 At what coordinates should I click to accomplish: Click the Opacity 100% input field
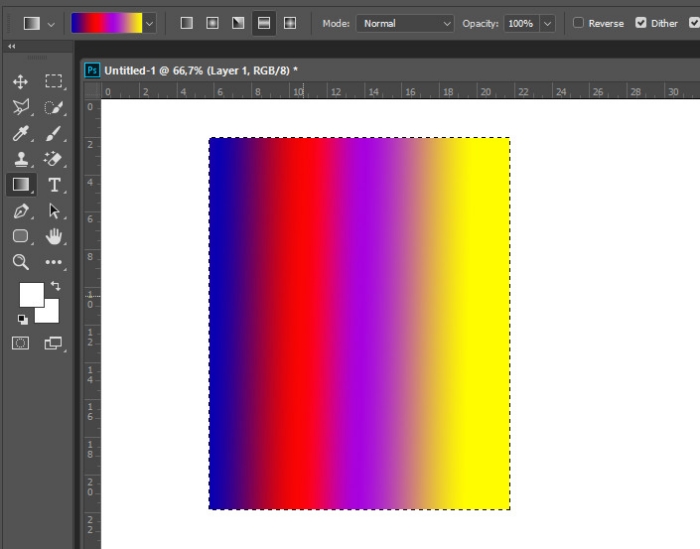519,23
